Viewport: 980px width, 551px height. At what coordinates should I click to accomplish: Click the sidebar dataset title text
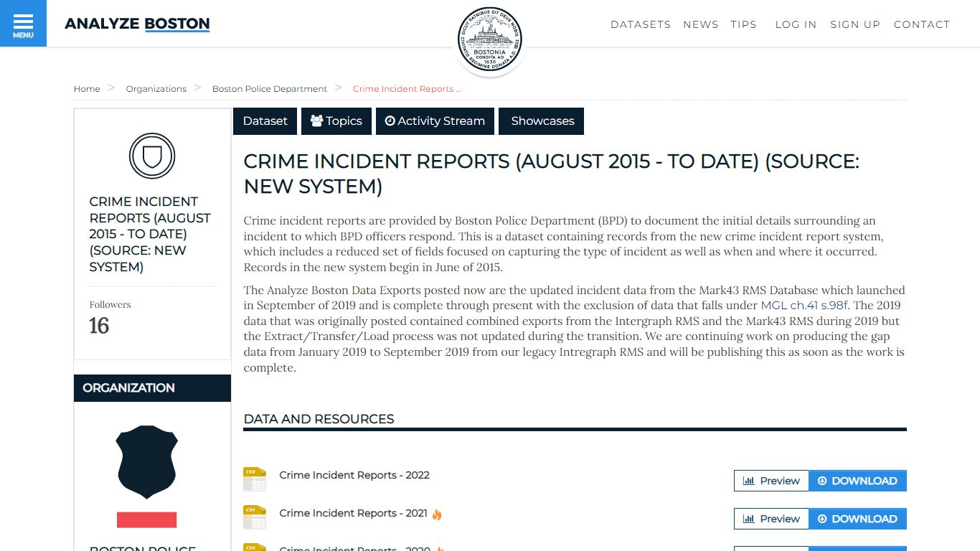(x=150, y=234)
